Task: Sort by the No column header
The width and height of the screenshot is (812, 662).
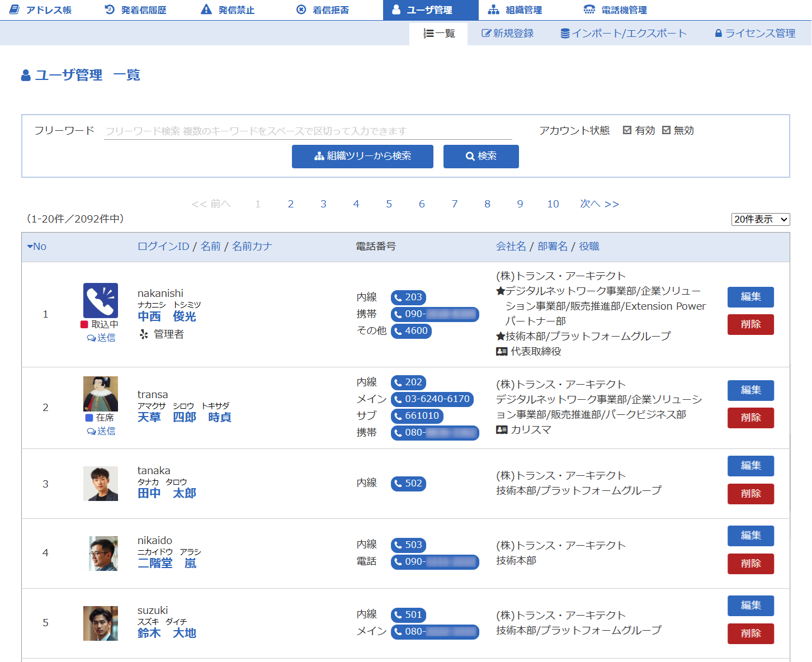Action: tap(37, 247)
